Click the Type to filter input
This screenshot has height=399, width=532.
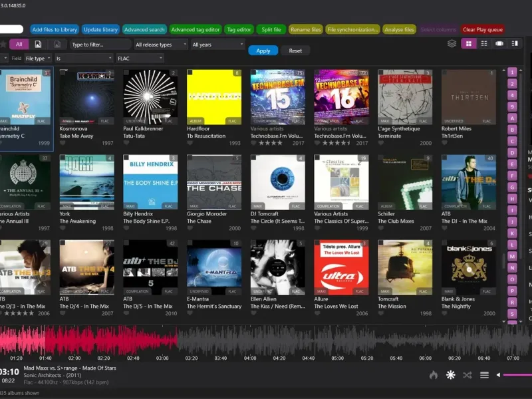(x=100, y=45)
